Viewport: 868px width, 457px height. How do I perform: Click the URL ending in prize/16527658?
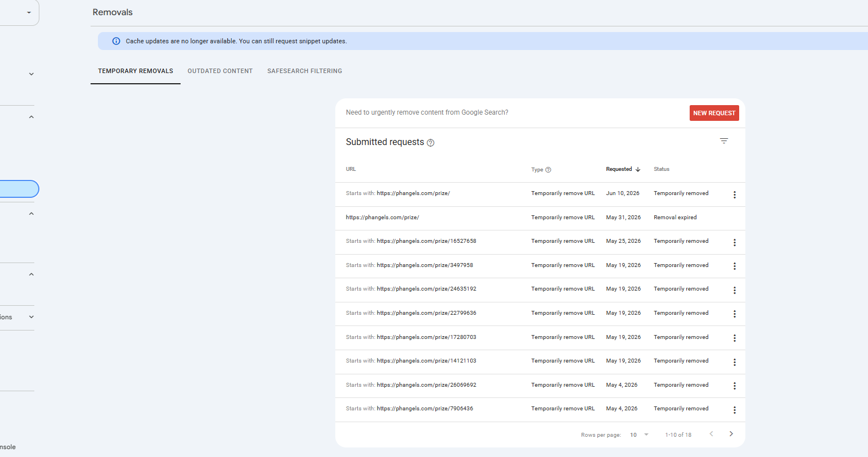click(426, 241)
